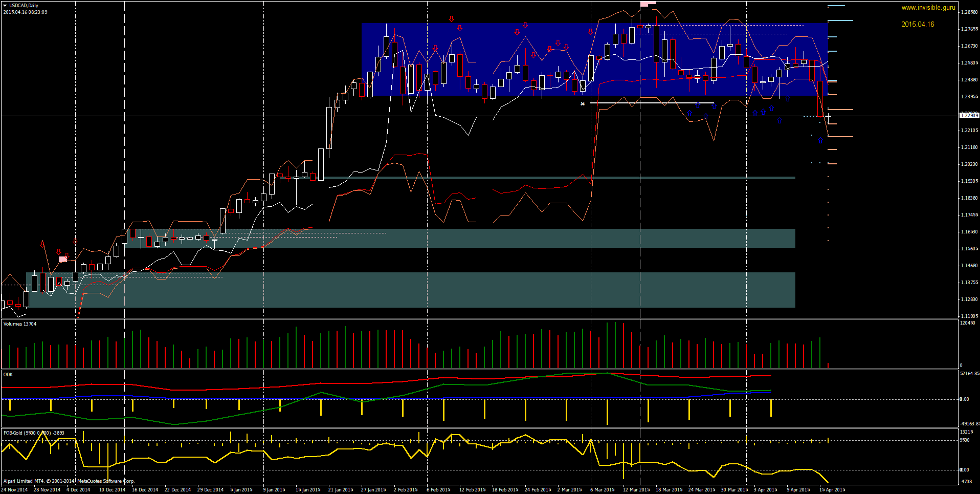The width and height of the screenshot is (980, 494).
Task: Click price level 1.23955 on axis
Action: point(969,97)
